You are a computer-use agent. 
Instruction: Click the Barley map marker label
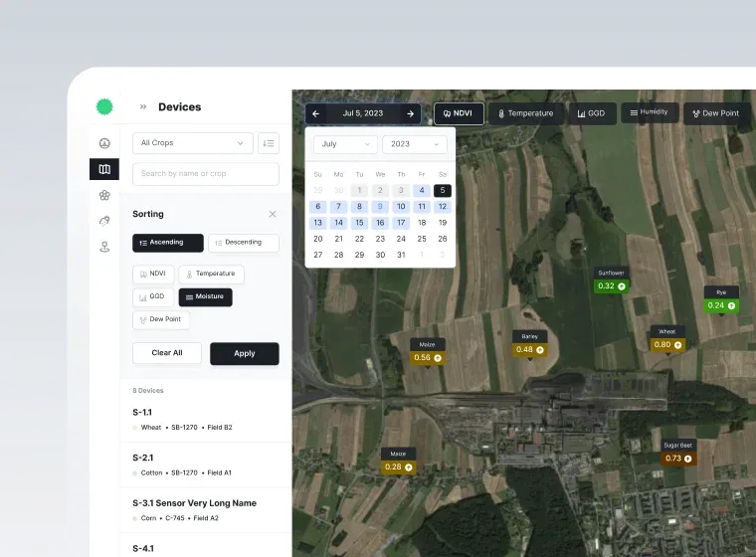(529, 336)
